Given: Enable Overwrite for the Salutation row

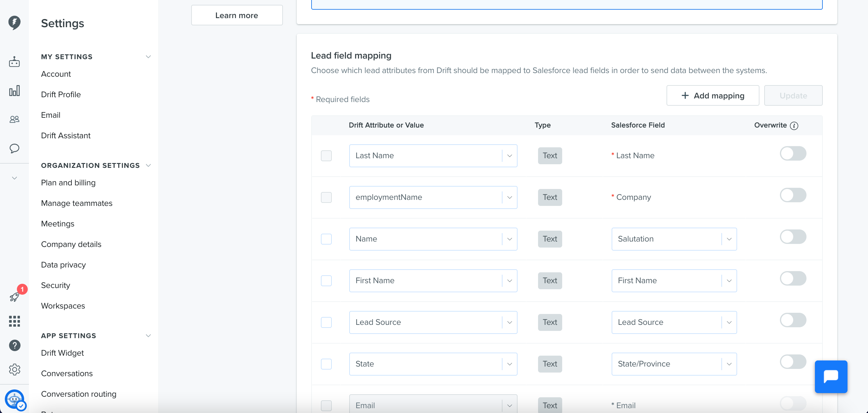Looking at the screenshot, I should click(x=793, y=236).
